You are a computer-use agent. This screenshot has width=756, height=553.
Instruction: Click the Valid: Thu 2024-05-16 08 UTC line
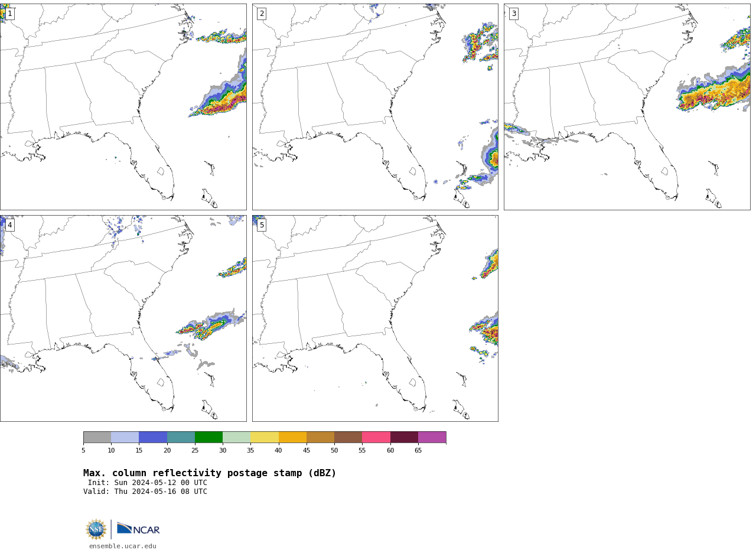145,492
